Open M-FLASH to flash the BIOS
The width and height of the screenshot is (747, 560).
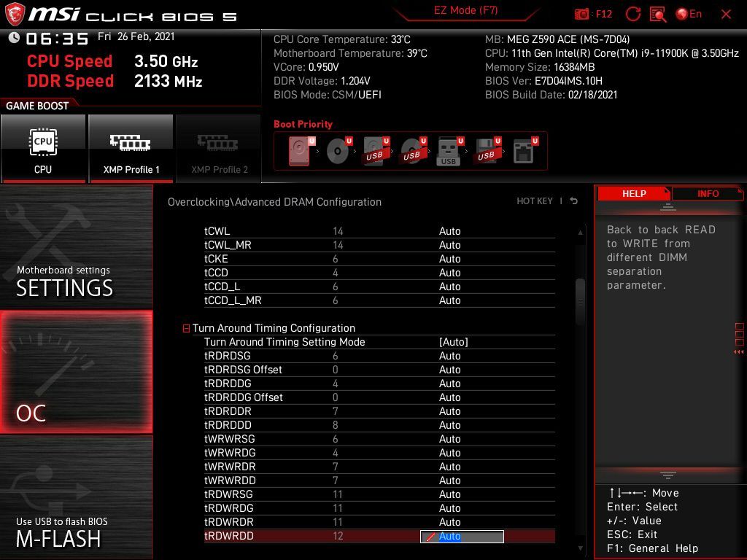point(76,497)
